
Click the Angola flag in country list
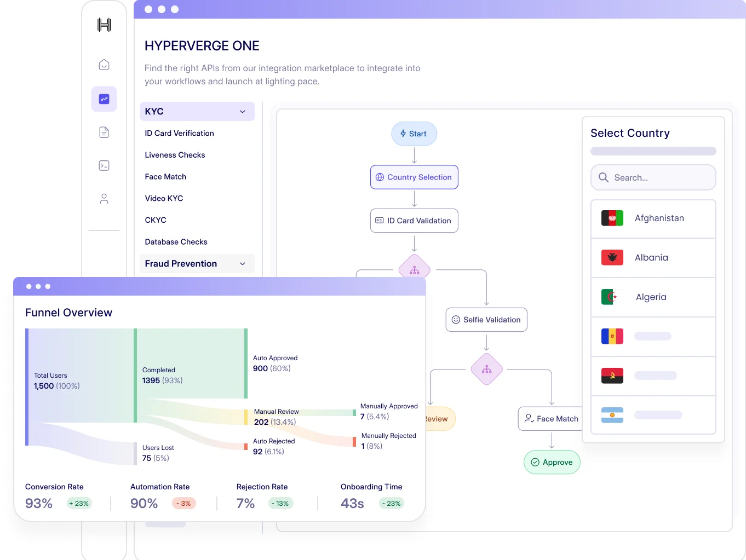click(x=612, y=376)
